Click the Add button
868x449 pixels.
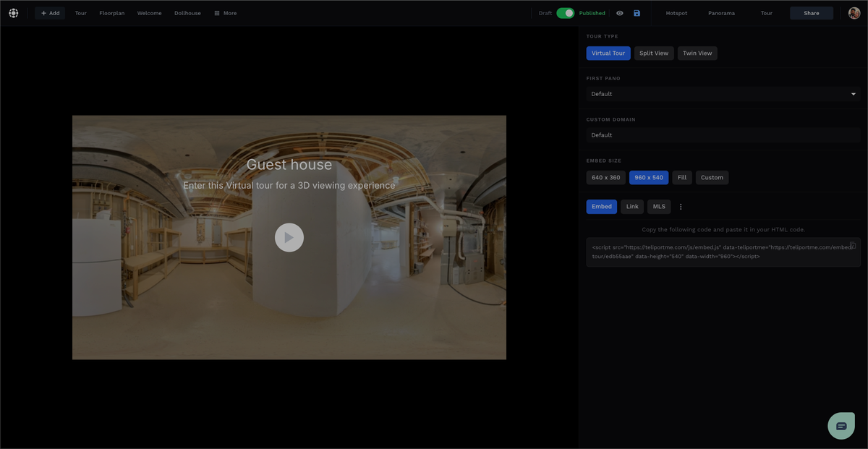pos(50,13)
